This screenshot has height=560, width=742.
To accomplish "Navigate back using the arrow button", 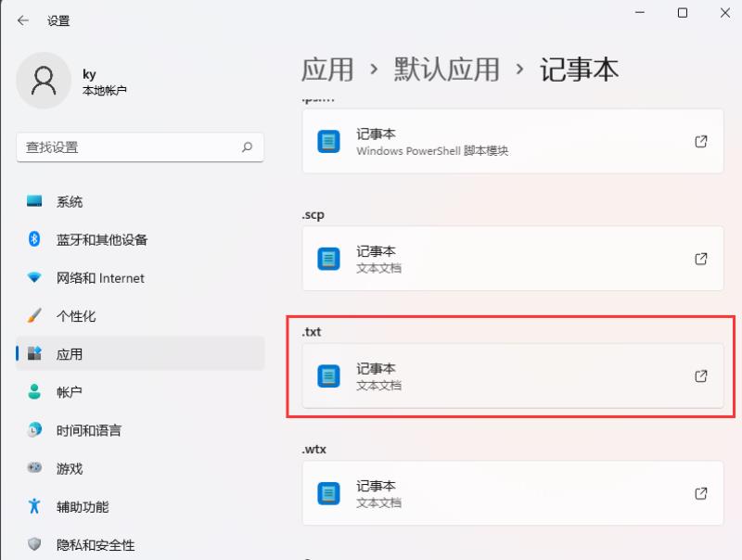I will (x=22, y=19).
